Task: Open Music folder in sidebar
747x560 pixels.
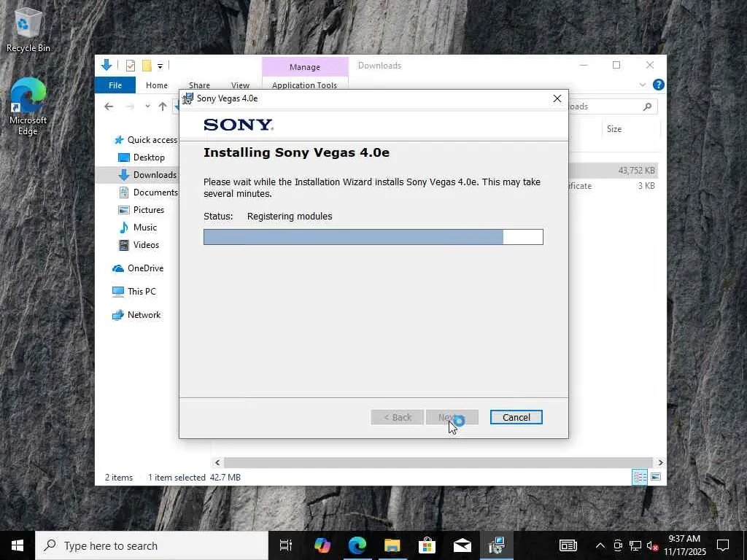Action: tap(138, 227)
